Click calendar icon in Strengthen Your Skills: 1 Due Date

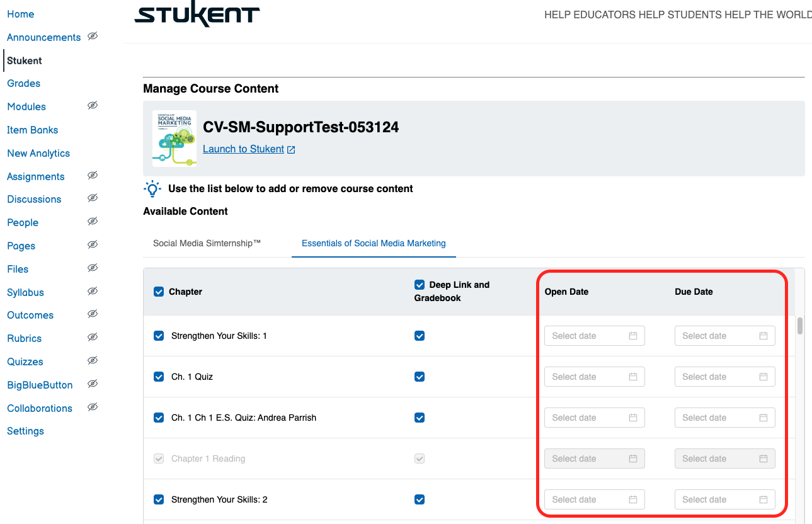pos(763,336)
